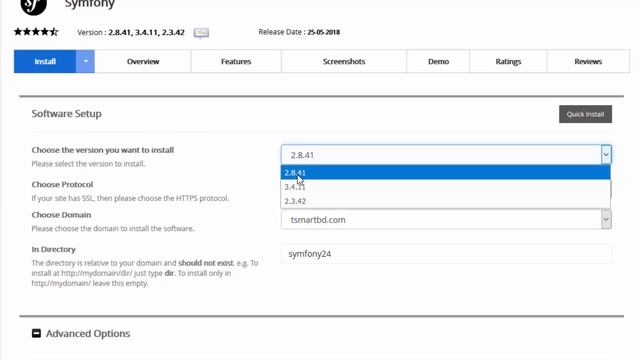Click the In Directory field with symfony24
The height and width of the screenshot is (360, 640).
(446, 254)
